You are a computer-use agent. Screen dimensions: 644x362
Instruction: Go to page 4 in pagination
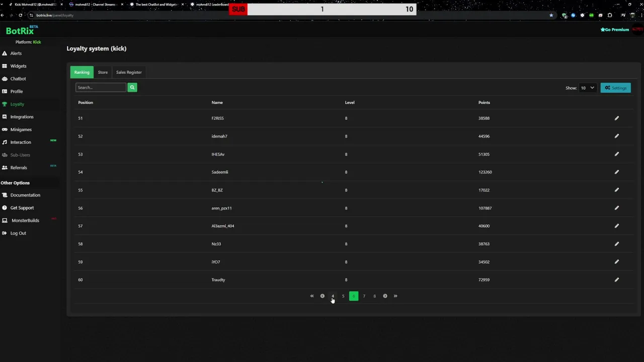(333, 296)
